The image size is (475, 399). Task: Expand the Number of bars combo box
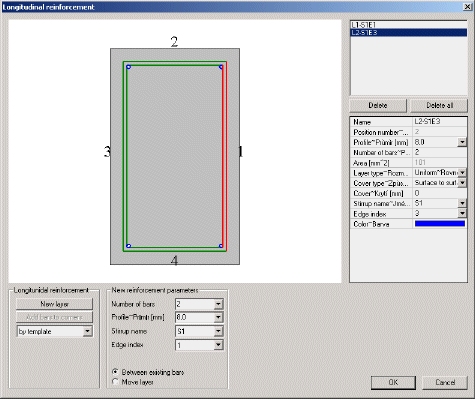(x=218, y=304)
